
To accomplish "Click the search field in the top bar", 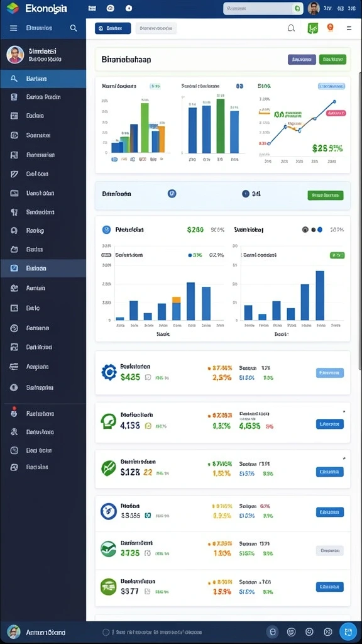I will click(262, 9).
